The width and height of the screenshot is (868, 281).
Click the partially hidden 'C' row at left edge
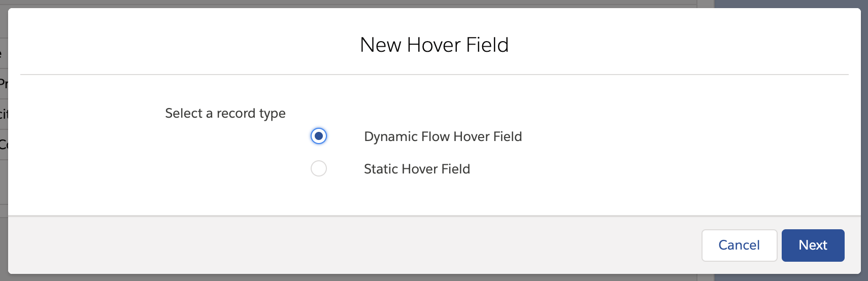[x=4, y=145]
